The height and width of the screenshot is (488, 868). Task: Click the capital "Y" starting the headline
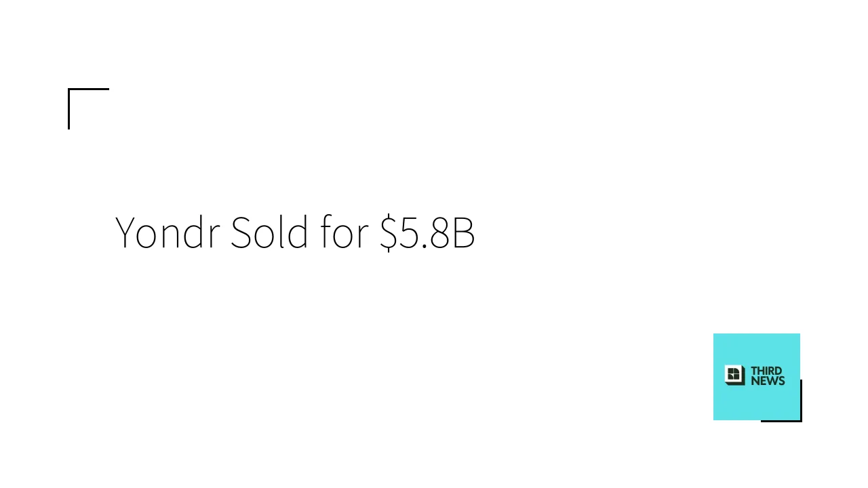127,232
